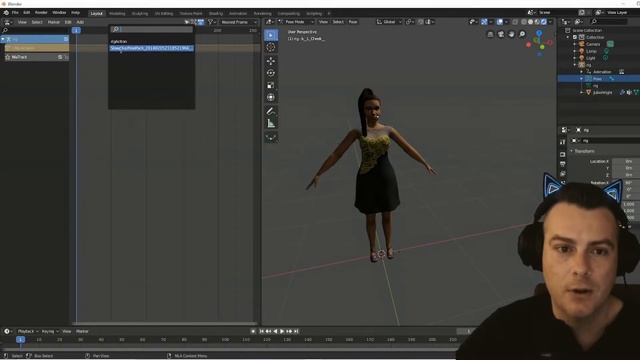Select the Rotate tool
The image size is (640, 360).
point(271,73)
